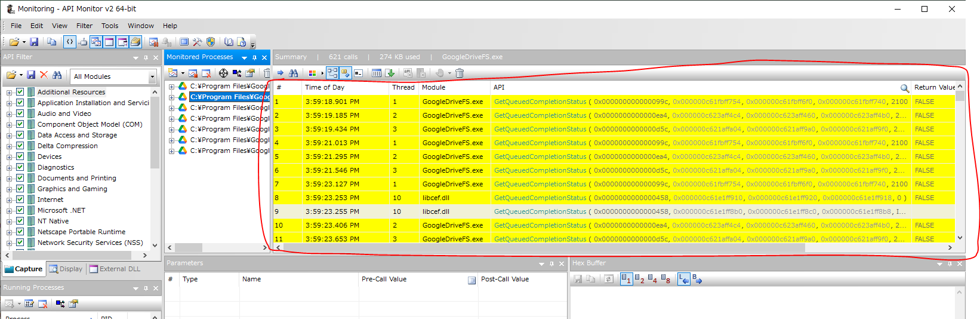
Task: Toggle the Additional Resources checkbox
Action: click(20, 92)
